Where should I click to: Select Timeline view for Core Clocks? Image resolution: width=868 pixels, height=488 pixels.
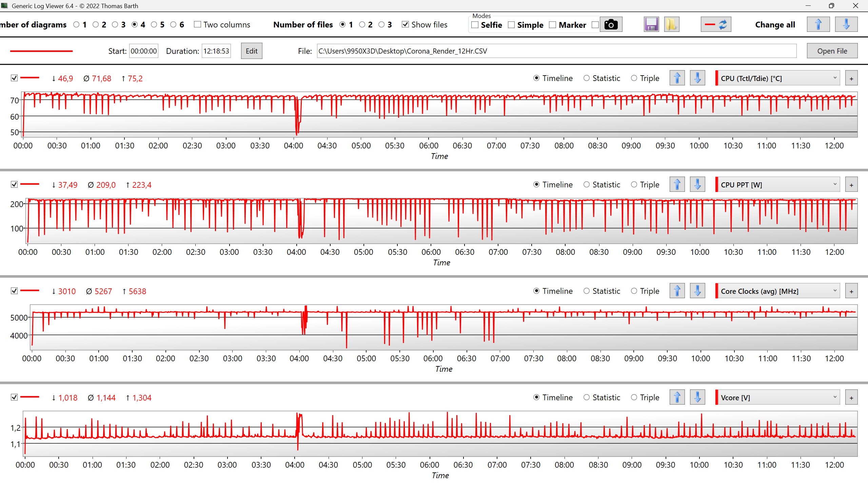point(536,291)
